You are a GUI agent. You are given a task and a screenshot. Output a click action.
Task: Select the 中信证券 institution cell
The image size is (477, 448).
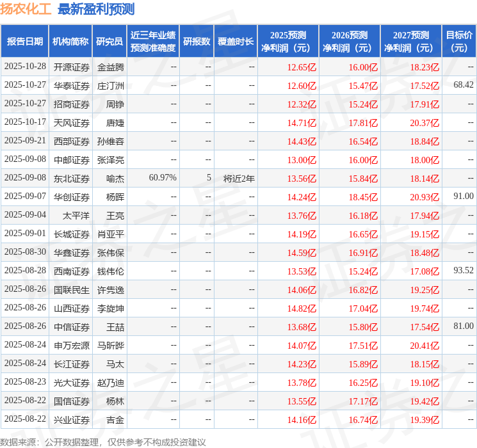click(72, 327)
